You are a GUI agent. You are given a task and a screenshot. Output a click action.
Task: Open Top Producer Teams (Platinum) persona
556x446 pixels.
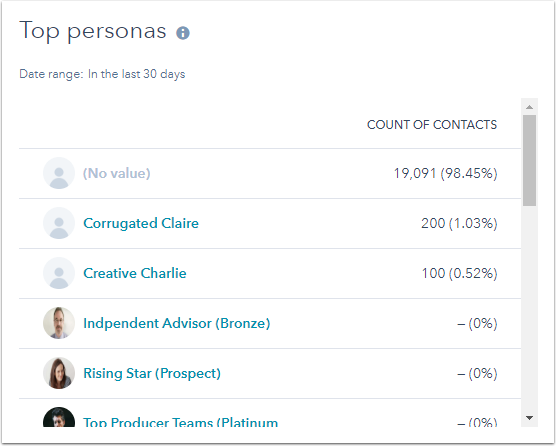click(180, 422)
